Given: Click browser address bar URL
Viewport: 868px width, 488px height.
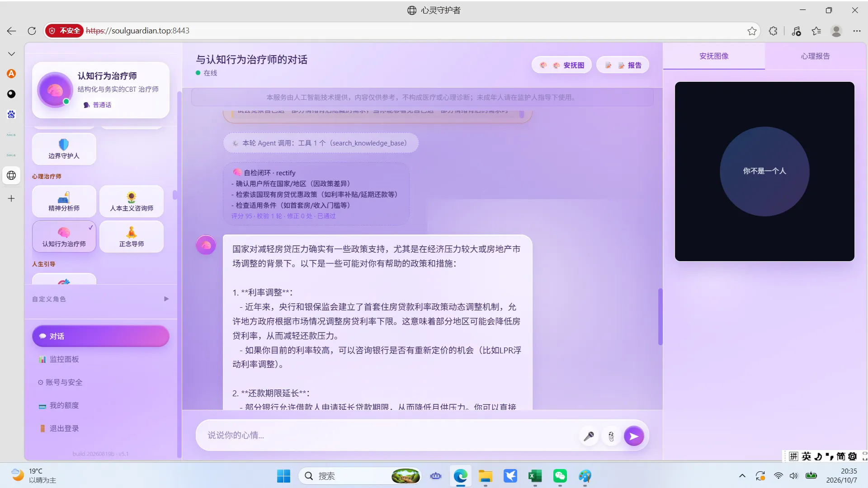Looking at the screenshot, I should tap(138, 31).
